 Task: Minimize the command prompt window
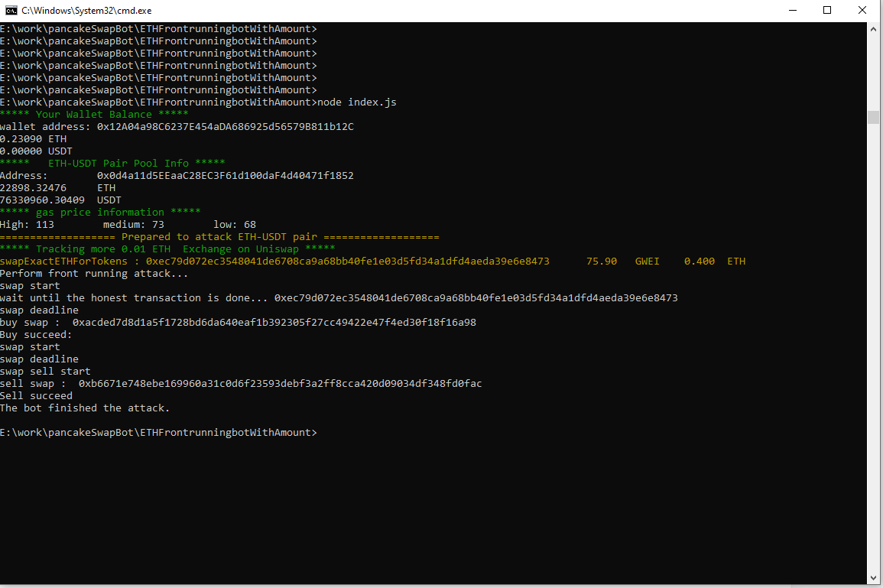(792, 11)
